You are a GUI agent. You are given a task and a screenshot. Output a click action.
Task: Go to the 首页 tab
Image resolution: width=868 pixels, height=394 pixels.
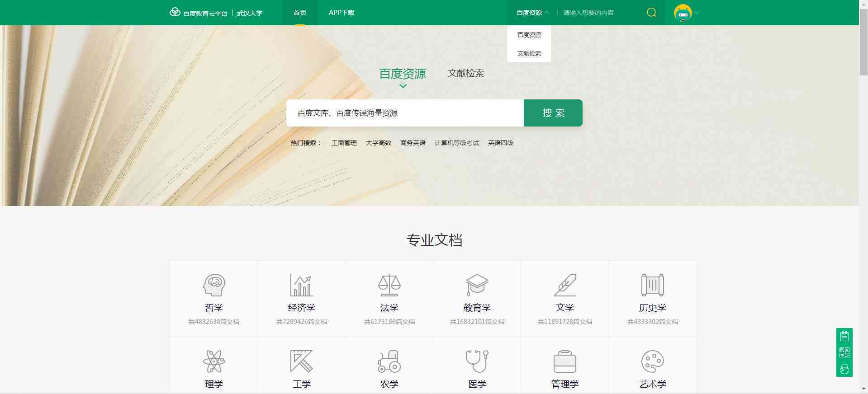(300, 13)
